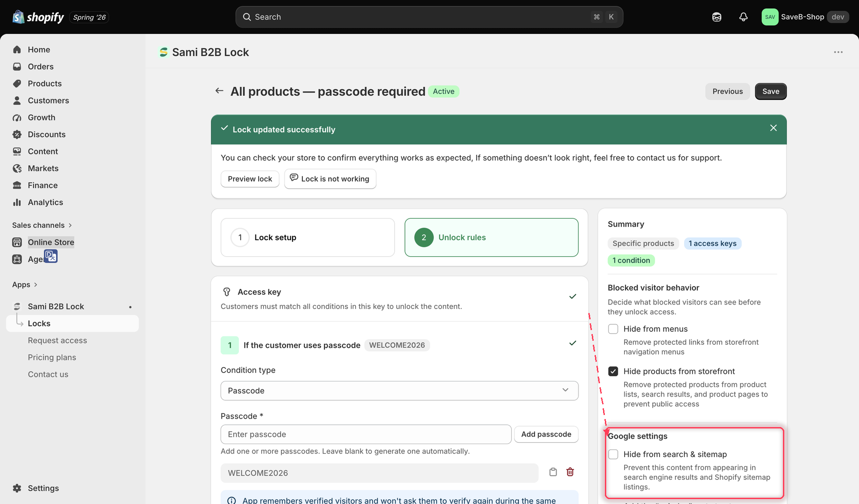Click the Home icon in sidebar
This screenshot has height=504, width=859.
pyautogui.click(x=17, y=50)
